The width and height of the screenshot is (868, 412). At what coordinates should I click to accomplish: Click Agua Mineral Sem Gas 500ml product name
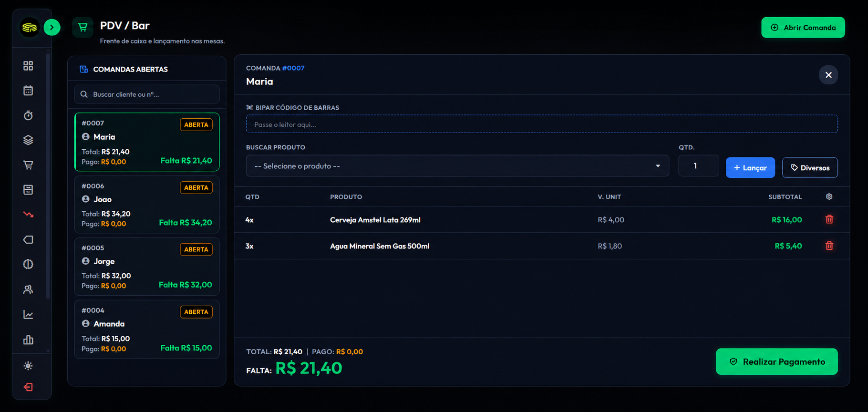click(x=380, y=246)
